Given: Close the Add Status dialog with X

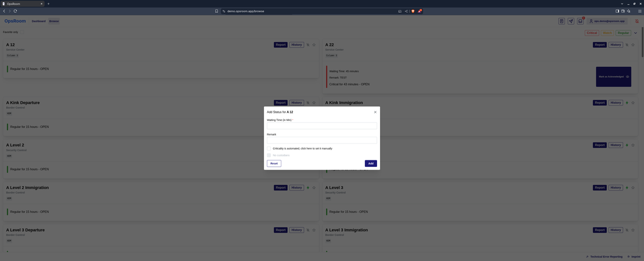Looking at the screenshot, I should tap(375, 112).
